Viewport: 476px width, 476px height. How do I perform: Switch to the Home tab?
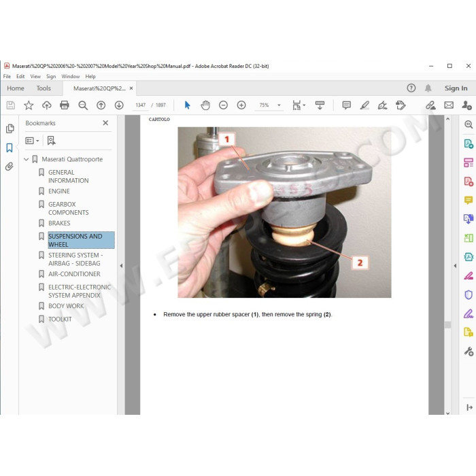click(x=16, y=88)
